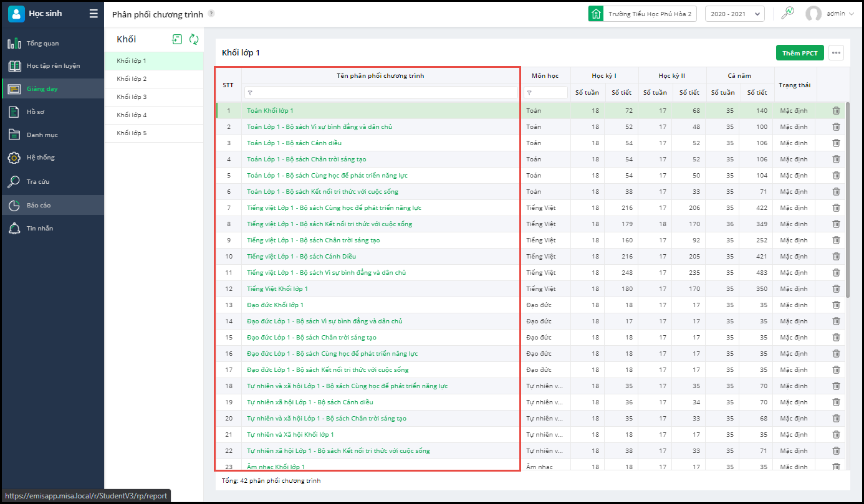The image size is (864, 504).
Task: Delete the Toán Khối lớp 1 row
Action: click(836, 110)
